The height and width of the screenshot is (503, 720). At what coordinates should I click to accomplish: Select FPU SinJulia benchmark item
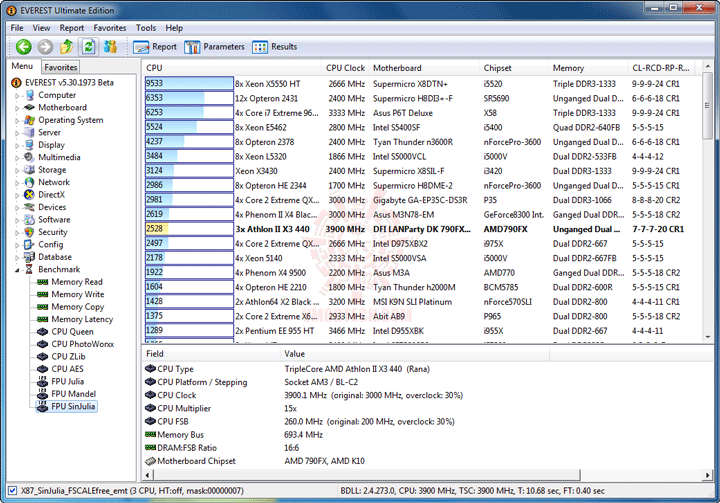pyautogui.click(x=73, y=407)
